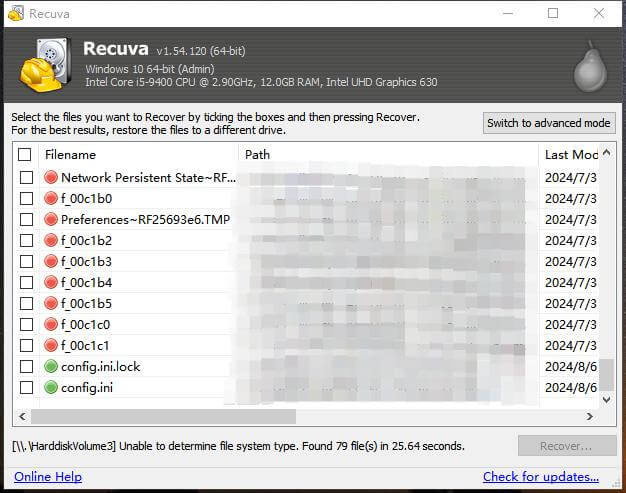The width and height of the screenshot is (626, 493).
Task: Click date 2024/7/3 in f_00c1b3 row
Action: 571,261
